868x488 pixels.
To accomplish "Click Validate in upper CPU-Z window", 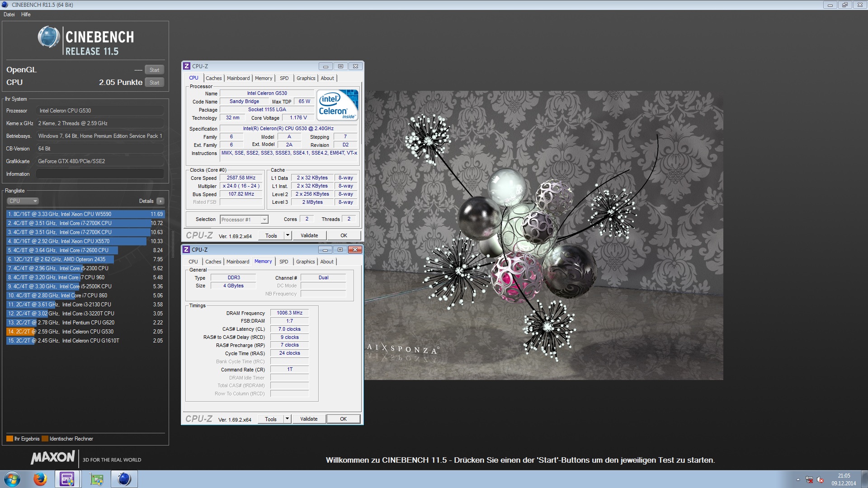I will point(309,235).
